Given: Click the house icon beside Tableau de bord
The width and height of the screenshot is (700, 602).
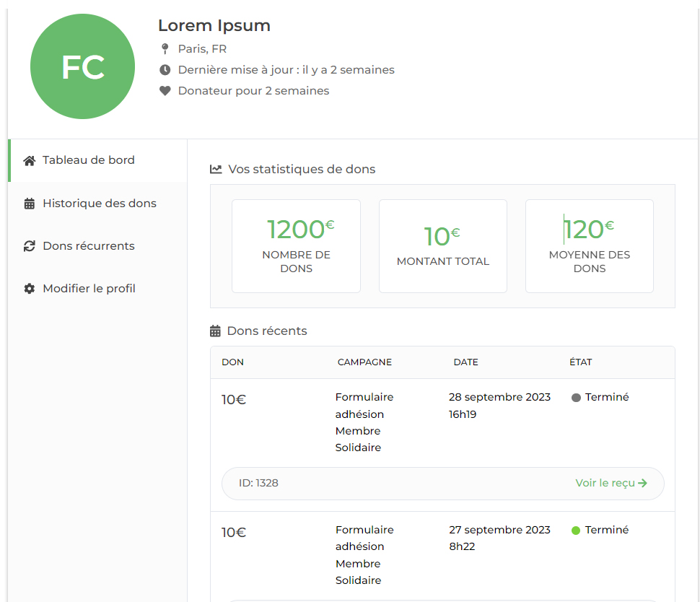Looking at the screenshot, I should (x=30, y=161).
